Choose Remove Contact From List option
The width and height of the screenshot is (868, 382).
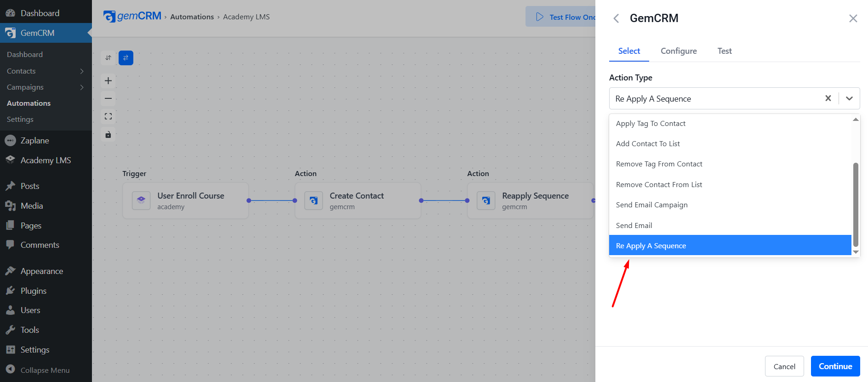pos(730,184)
